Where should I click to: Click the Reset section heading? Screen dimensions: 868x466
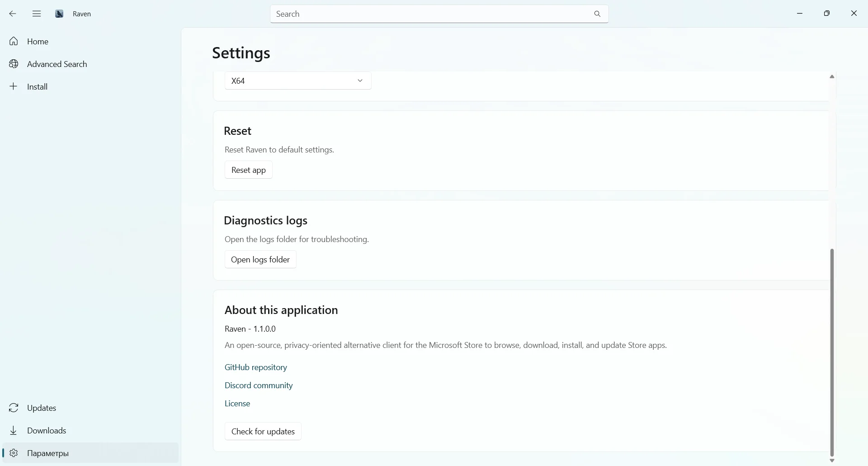click(237, 131)
